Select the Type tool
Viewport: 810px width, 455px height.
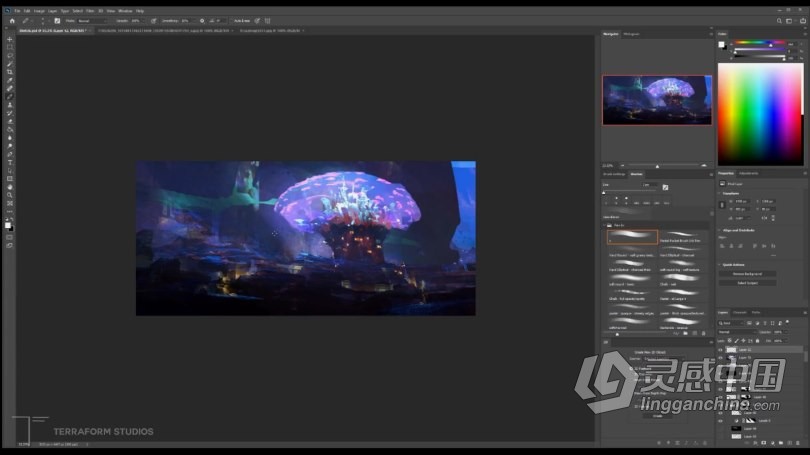[10, 161]
